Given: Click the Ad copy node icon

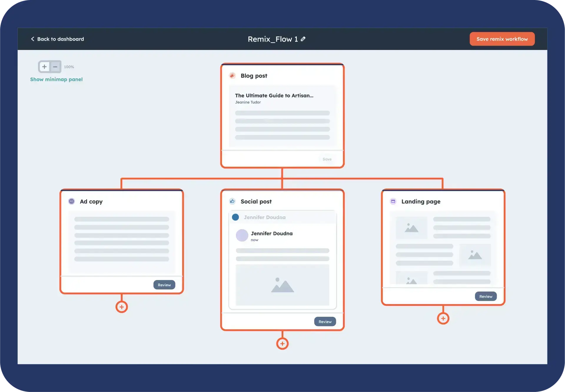Looking at the screenshot, I should click(x=72, y=201).
